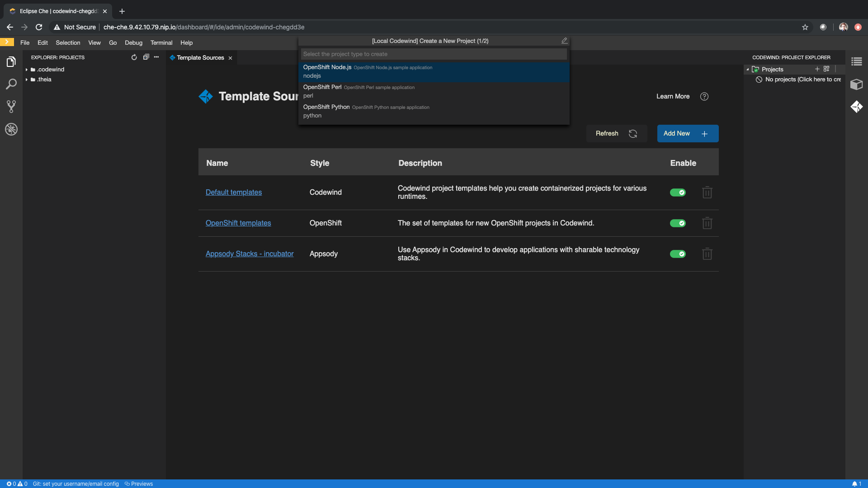The height and width of the screenshot is (488, 868).
Task: Disable Appsody Stacks - incubator templates
Action: pos(678,253)
